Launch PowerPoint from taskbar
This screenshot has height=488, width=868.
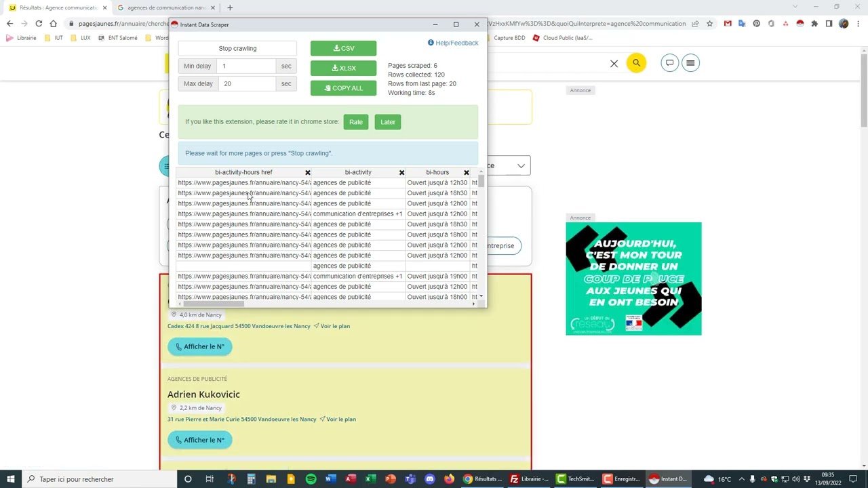coord(390,479)
